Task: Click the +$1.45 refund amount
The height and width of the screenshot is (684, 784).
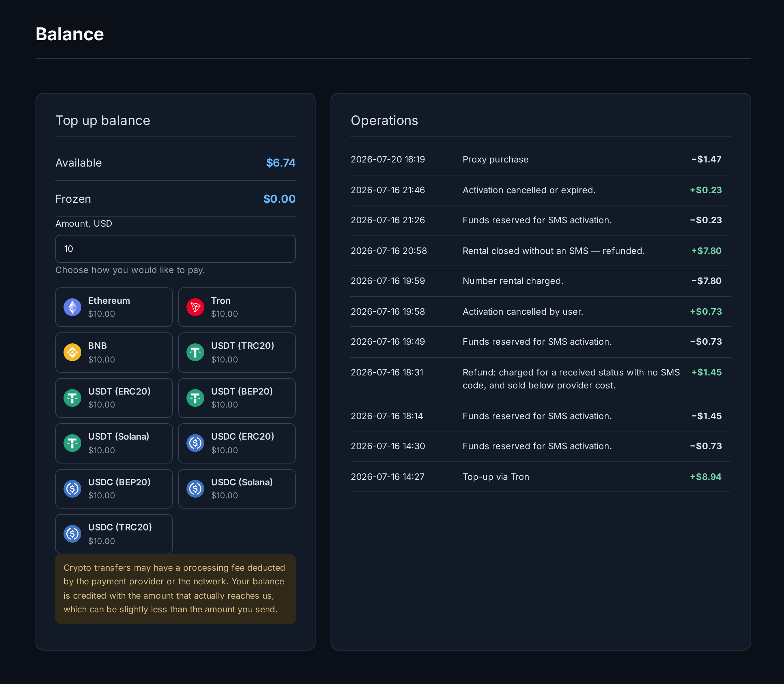Action: pyautogui.click(x=706, y=372)
